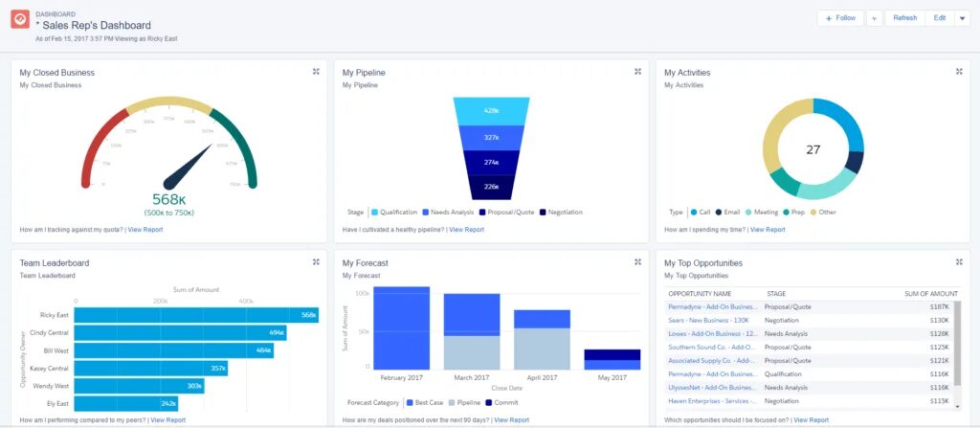Viewport: 980px width, 428px height.
Task: Click the scrollbar down arrow in opportunities table
Action: (x=957, y=406)
